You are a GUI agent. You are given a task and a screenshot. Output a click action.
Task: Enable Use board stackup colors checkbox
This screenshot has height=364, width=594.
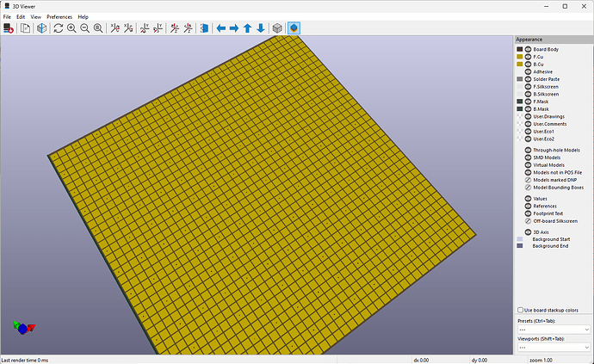pyautogui.click(x=521, y=310)
